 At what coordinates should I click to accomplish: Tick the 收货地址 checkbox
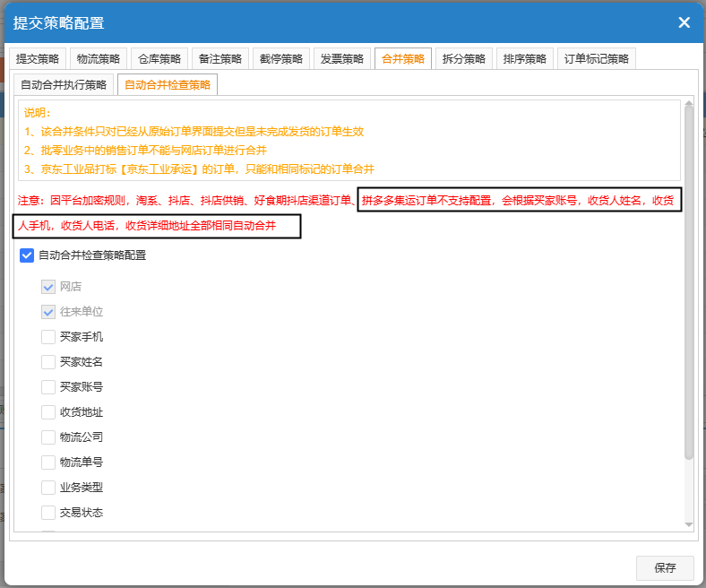48,411
